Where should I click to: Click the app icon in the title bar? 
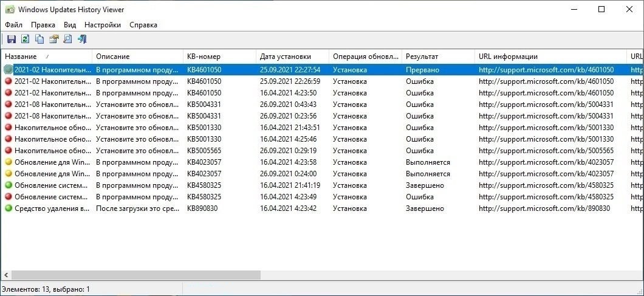pyautogui.click(x=10, y=10)
